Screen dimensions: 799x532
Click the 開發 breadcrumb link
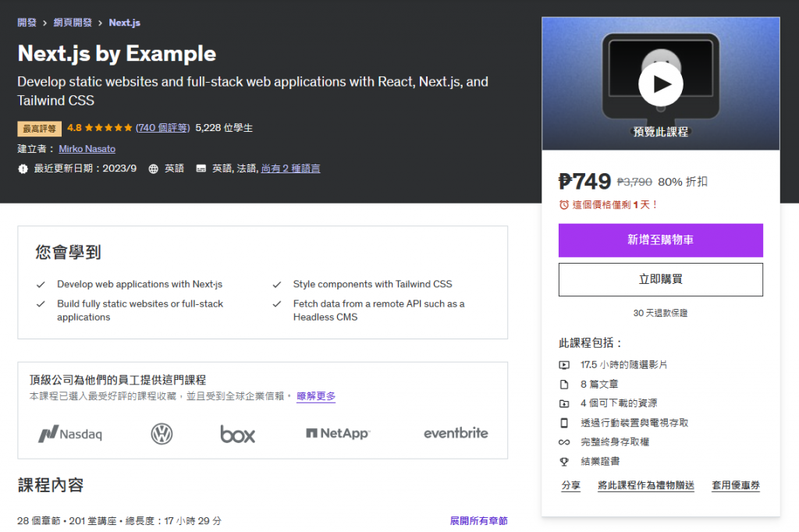pyautogui.click(x=27, y=23)
